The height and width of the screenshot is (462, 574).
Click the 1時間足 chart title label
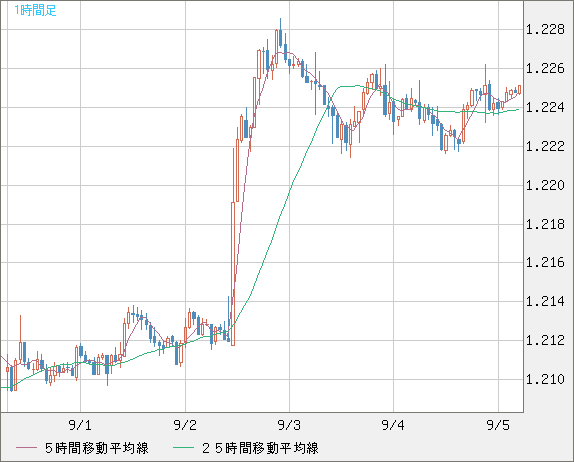[35, 10]
